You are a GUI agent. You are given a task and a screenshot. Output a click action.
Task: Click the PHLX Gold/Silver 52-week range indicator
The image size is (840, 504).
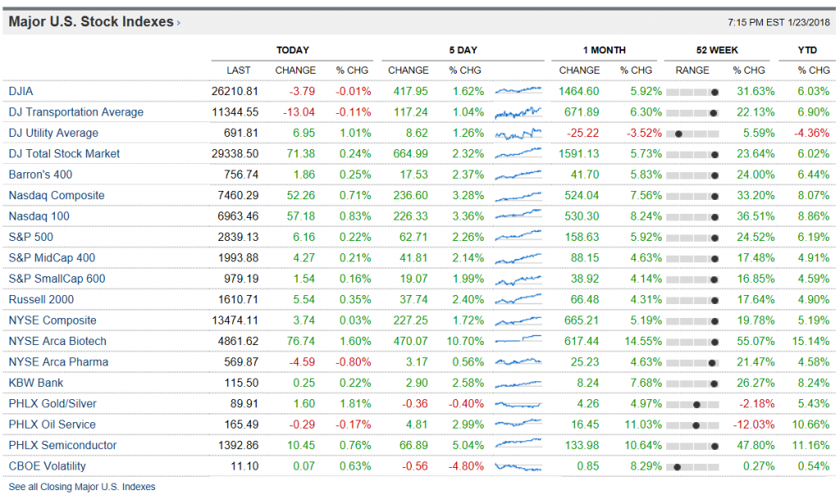tap(692, 403)
